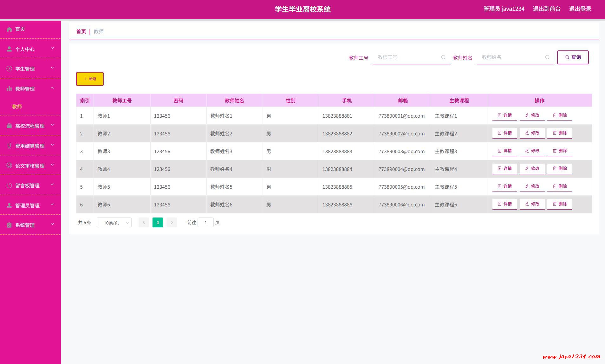Click 退出登录 in the header
The height and width of the screenshot is (364, 605).
pos(580,9)
